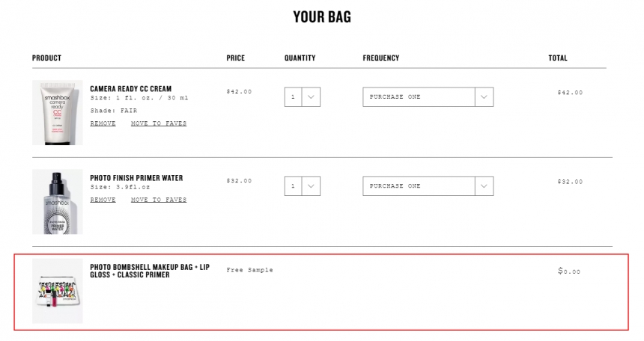Open Camera Ready CC Cream product image
This screenshot has width=644, height=341.
tap(58, 113)
